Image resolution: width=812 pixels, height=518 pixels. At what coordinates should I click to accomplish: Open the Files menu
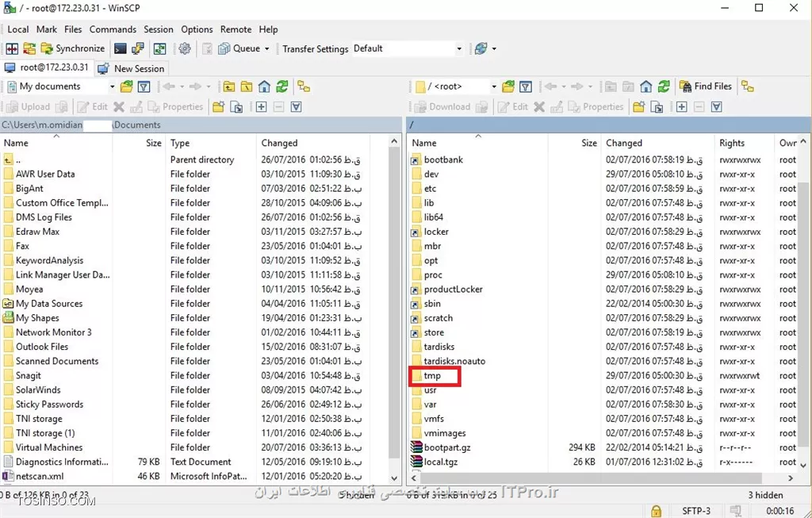coord(73,29)
